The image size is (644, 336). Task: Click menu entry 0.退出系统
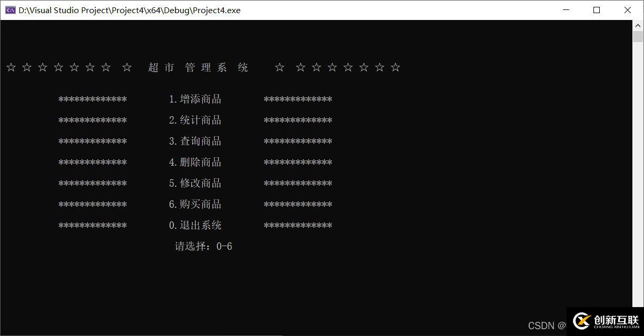click(x=195, y=226)
